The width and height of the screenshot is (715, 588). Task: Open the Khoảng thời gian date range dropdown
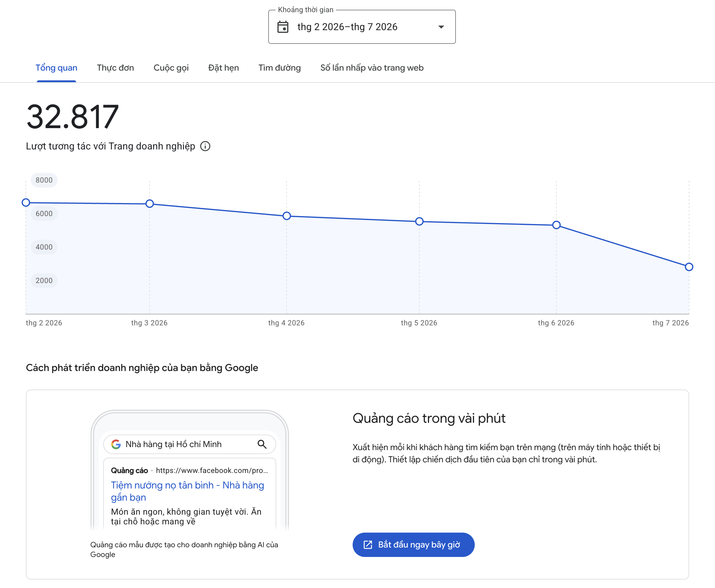point(361,27)
